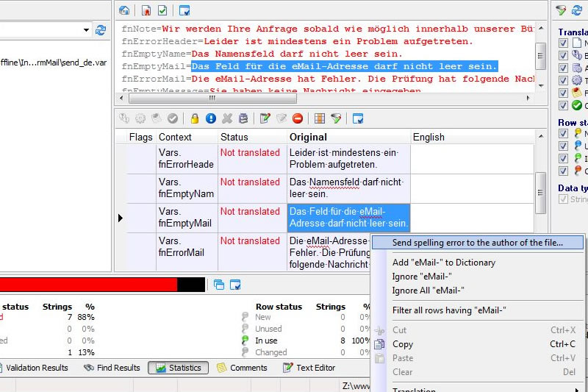Click the orange grid columns icon
588x392 pixels.
(x=320, y=118)
